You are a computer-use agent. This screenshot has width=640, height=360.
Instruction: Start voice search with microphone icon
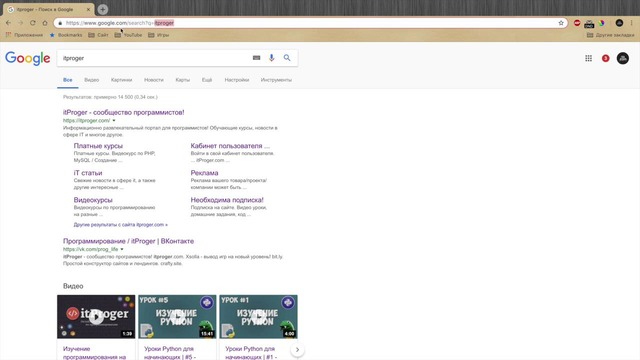(x=271, y=58)
